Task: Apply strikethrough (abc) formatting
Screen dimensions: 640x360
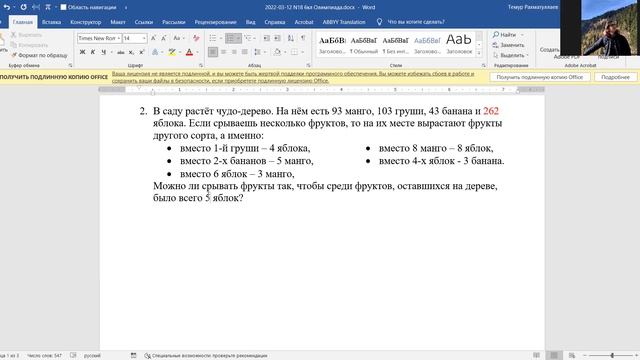Action: 120,52
